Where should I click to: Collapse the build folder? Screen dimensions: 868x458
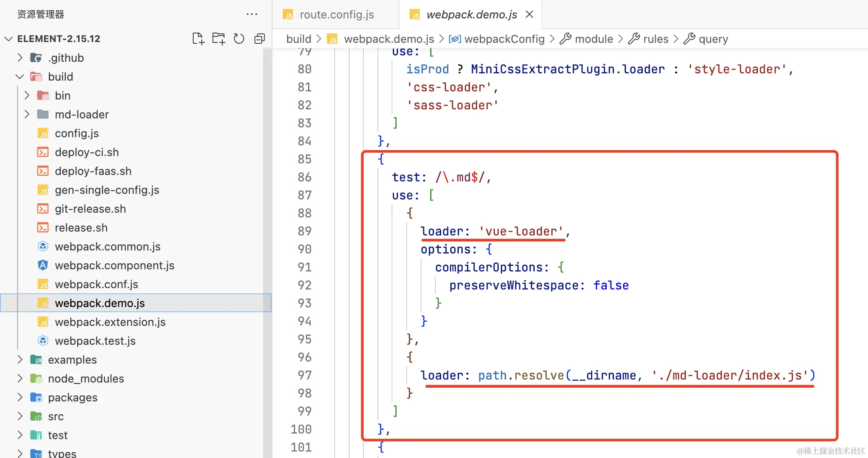click(x=20, y=76)
